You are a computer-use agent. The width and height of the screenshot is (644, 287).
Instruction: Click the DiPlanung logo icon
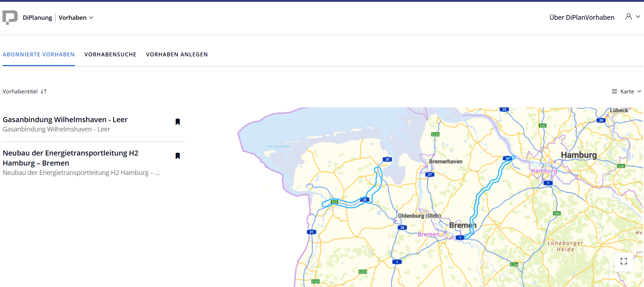(10, 17)
